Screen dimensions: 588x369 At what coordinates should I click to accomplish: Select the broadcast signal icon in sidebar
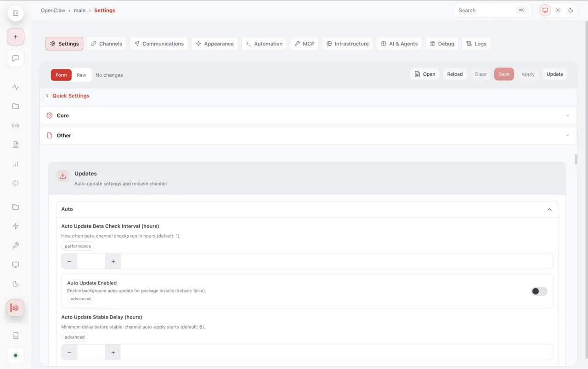pyautogui.click(x=16, y=125)
